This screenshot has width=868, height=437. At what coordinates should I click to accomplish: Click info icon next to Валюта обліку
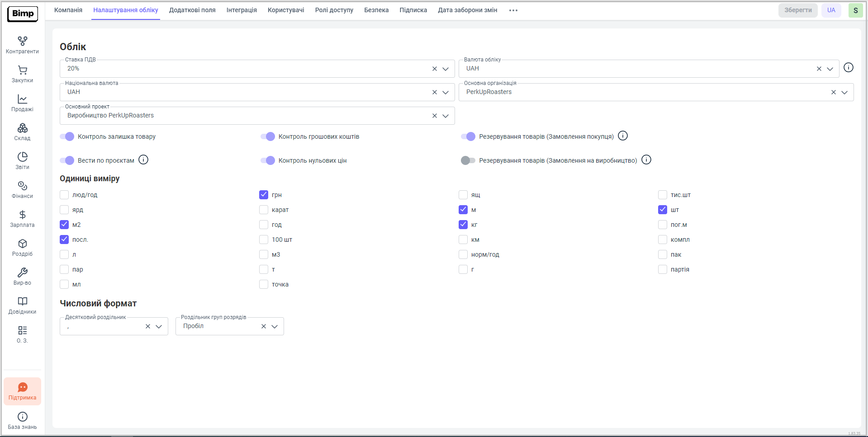[848, 68]
